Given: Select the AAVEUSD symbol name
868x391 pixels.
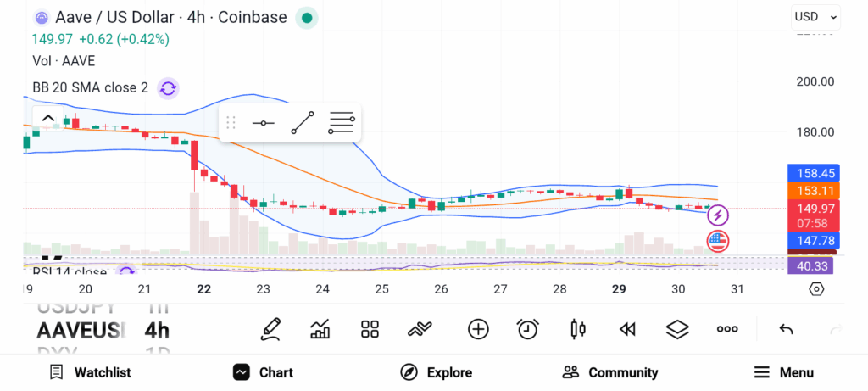Looking at the screenshot, I should (x=81, y=331).
